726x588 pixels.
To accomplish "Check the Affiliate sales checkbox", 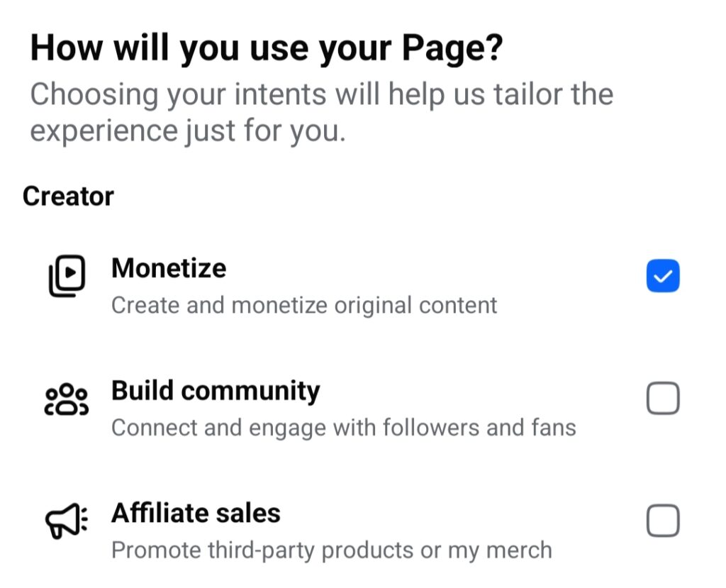I will click(x=663, y=521).
